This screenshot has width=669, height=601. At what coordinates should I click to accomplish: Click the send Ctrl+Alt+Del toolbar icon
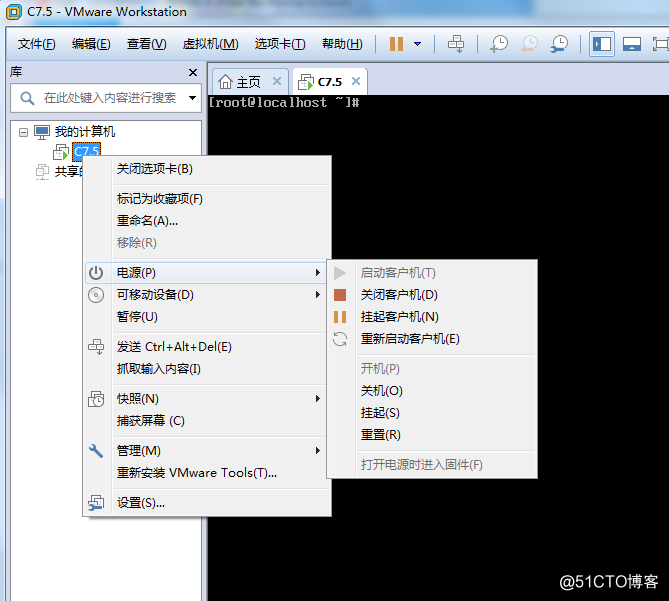(456, 44)
